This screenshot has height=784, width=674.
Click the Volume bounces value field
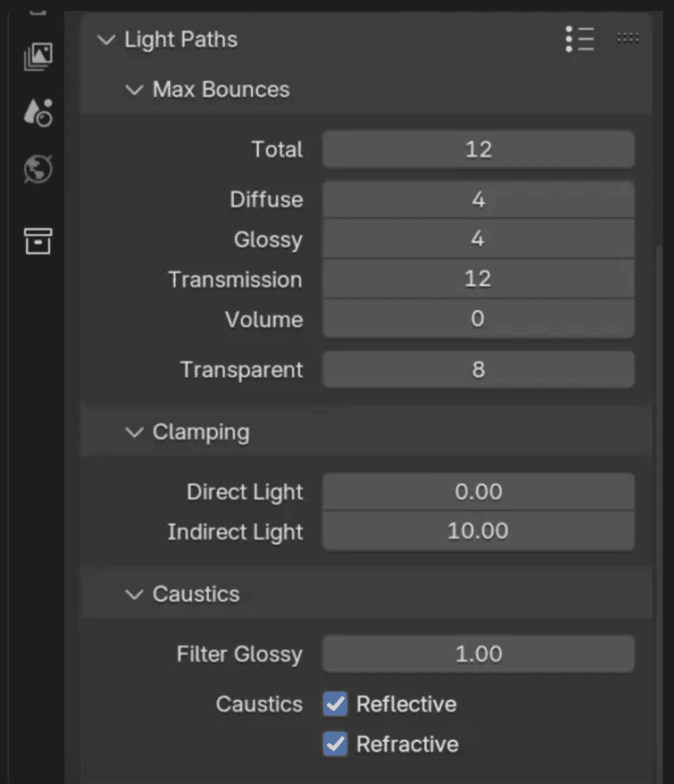click(x=478, y=319)
